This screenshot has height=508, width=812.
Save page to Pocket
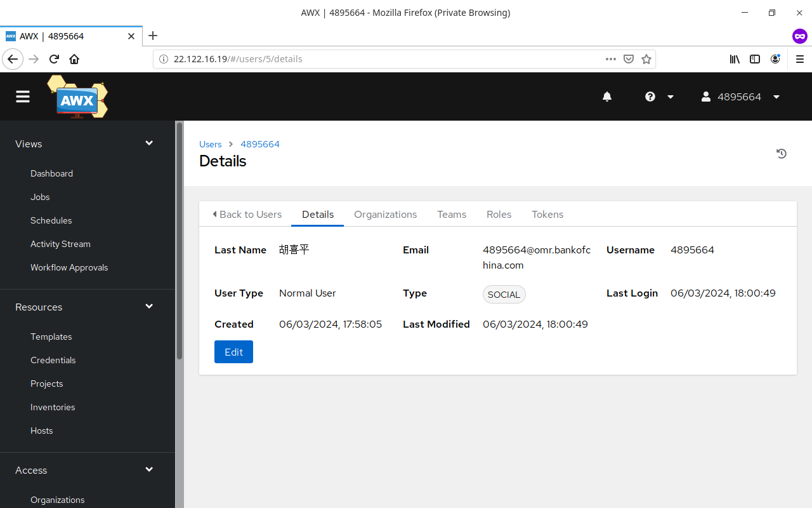(x=629, y=59)
